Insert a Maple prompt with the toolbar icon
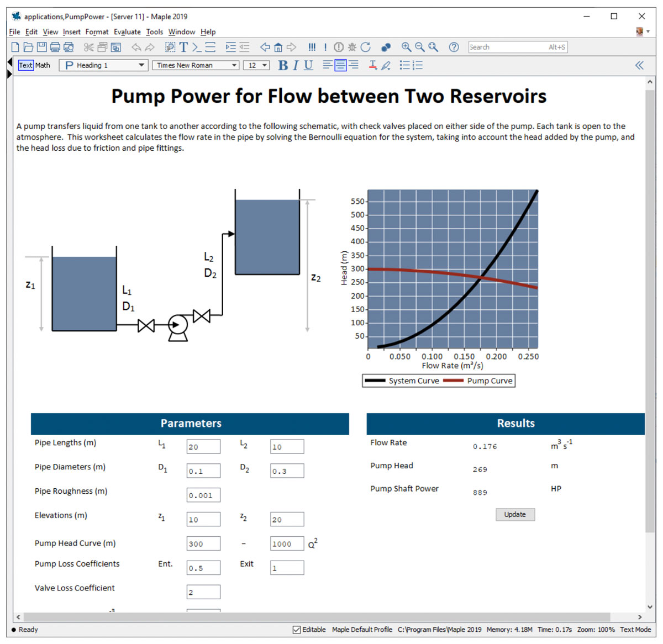Screen dimensions: 663x644 [x=197, y=47]
